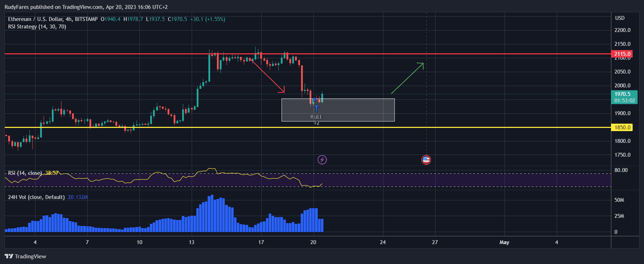Viewport: 644px width, 264px height.
Task: Click the Ethereum / U.S. Dollar symbol title
Action: (x=36, y=19)
